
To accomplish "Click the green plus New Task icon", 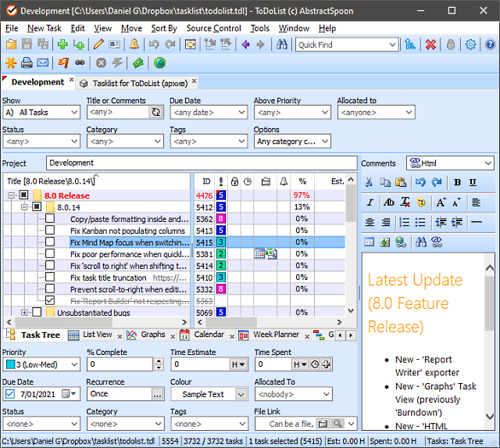I will [62, 44].
